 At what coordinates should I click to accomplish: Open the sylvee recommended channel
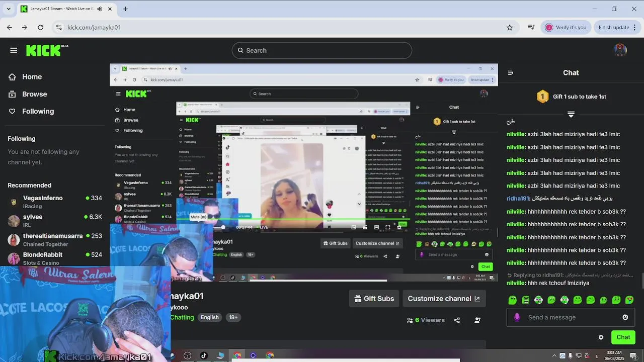55,221
